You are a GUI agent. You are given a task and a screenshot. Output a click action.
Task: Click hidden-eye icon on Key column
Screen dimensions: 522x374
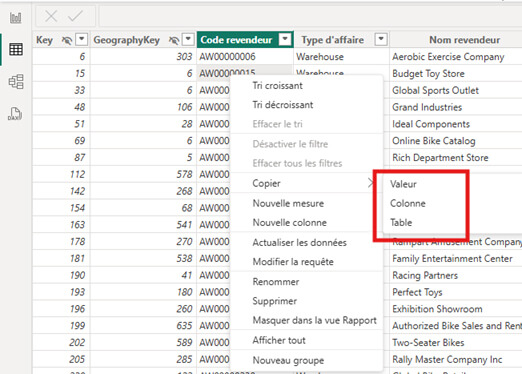(67, 40)
